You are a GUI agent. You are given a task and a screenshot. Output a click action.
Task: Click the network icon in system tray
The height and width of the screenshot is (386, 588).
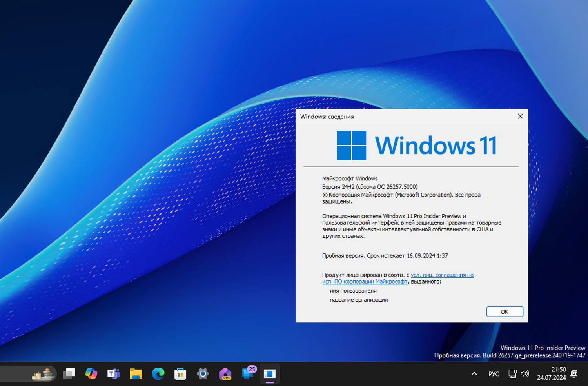[x=512, y=373]
